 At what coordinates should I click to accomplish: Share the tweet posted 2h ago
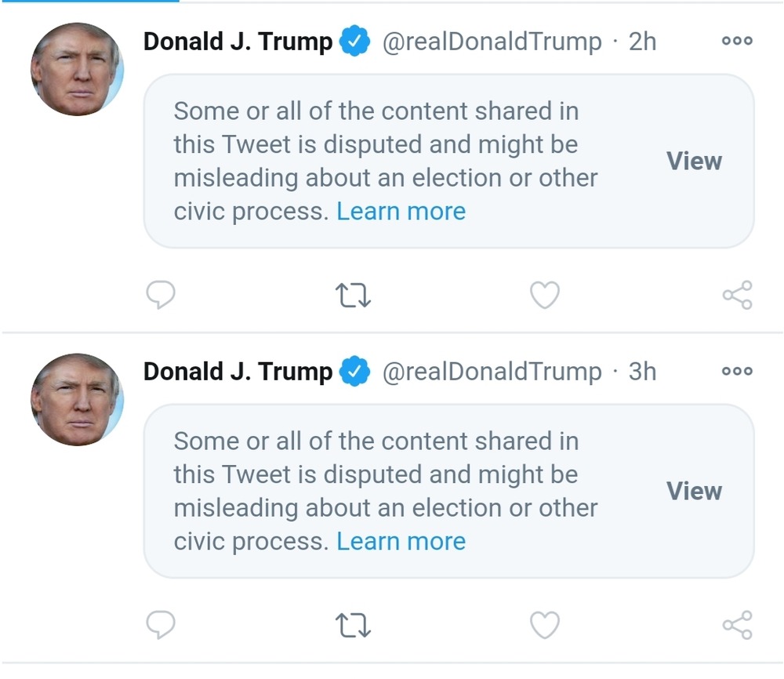(737, 295)
